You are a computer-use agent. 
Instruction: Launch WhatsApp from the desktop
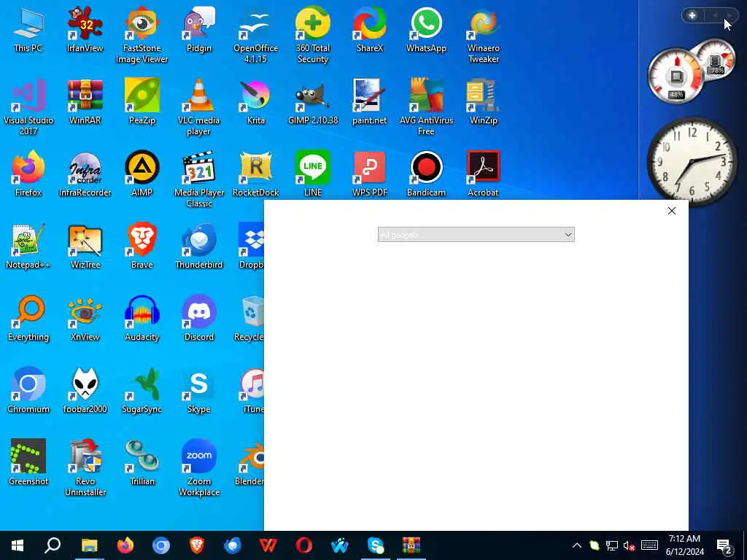[426, 29]
